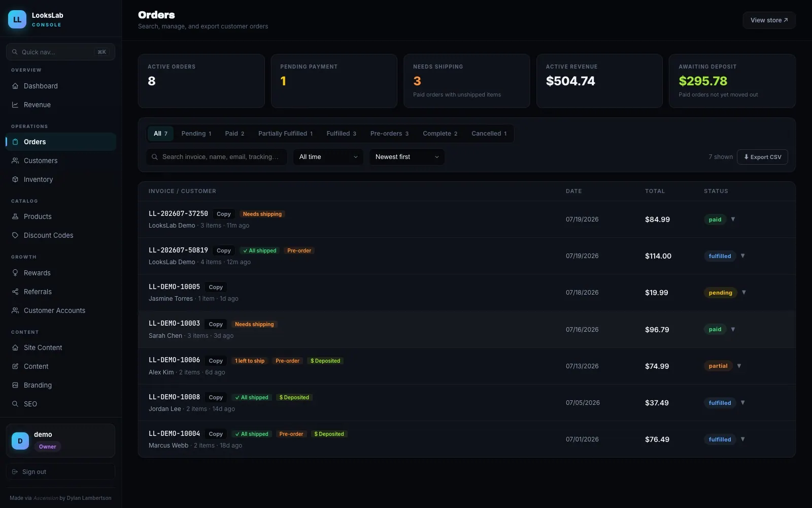Show the Fulfilled orders tab

341,134
